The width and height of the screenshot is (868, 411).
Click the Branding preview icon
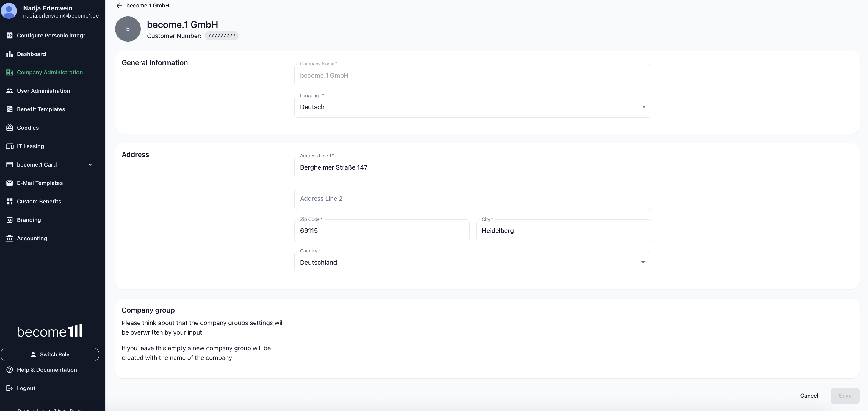pyautogui.click(x=10, y=220)
